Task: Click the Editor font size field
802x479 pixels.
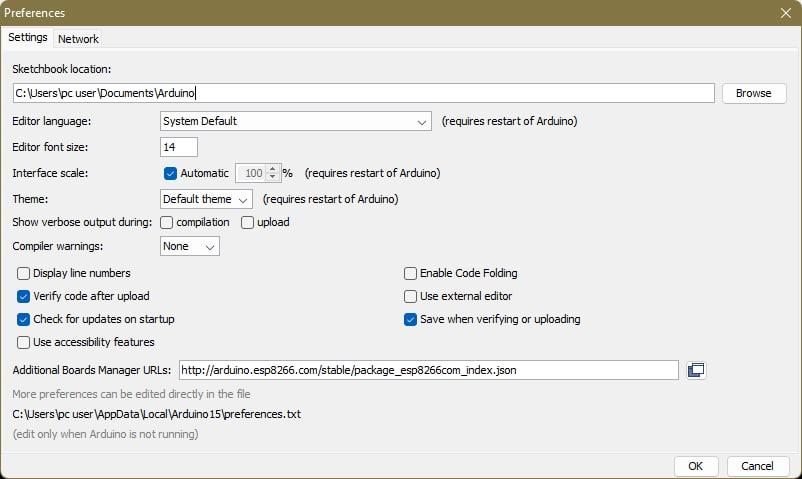Action: (x=179, y=147)
